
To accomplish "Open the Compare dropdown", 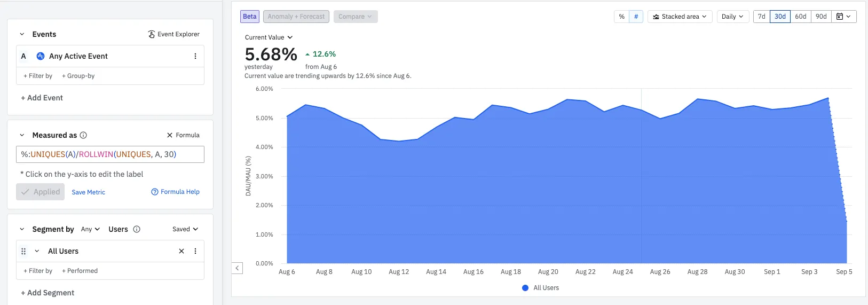I will (x=356, y=17).
